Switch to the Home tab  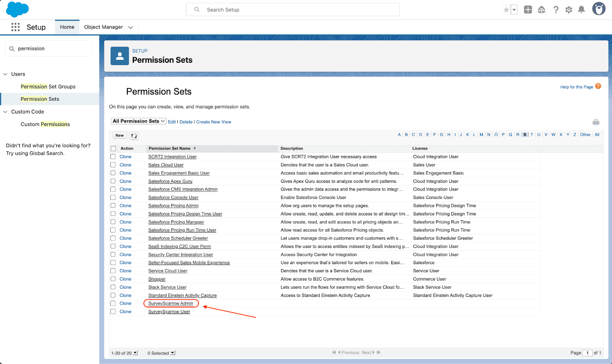[67, 27]
